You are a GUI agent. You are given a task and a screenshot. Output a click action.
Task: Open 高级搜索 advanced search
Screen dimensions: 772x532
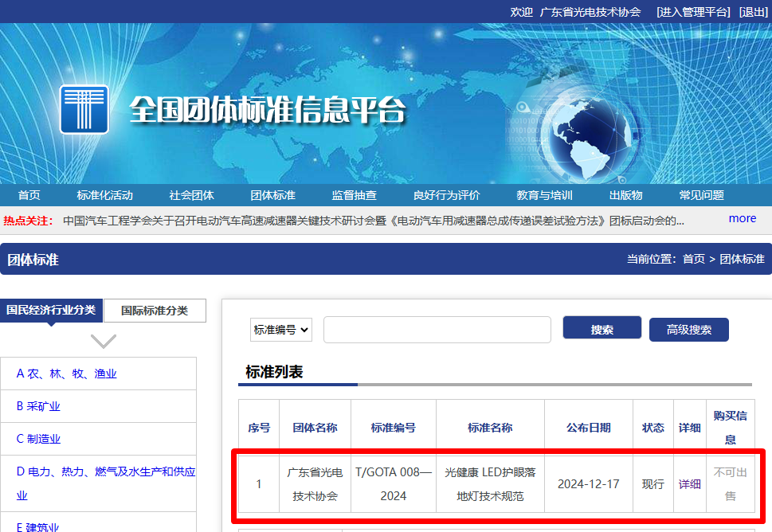tap(688, 327)
